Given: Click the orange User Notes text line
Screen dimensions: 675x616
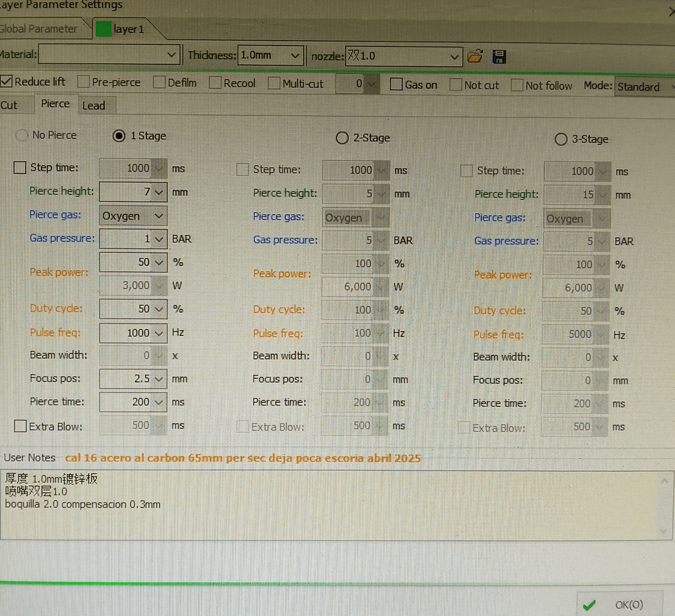Looking at the screenshot, I should click(243, 458).
